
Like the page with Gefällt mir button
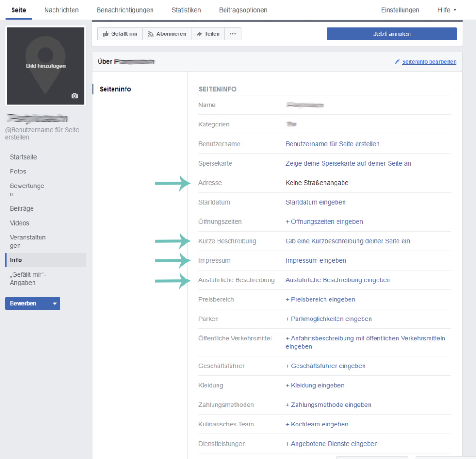point(120,34)
